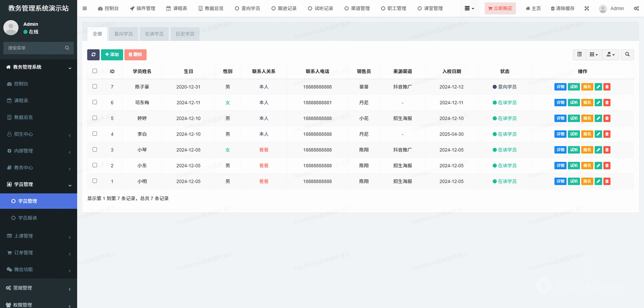Check the select-all checkbox in header

click(95, 71)
